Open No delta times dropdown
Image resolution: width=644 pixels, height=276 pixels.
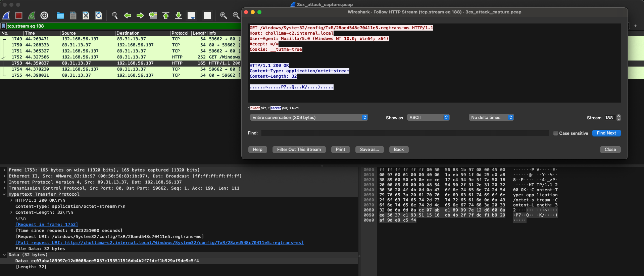[x=491, y=117]
